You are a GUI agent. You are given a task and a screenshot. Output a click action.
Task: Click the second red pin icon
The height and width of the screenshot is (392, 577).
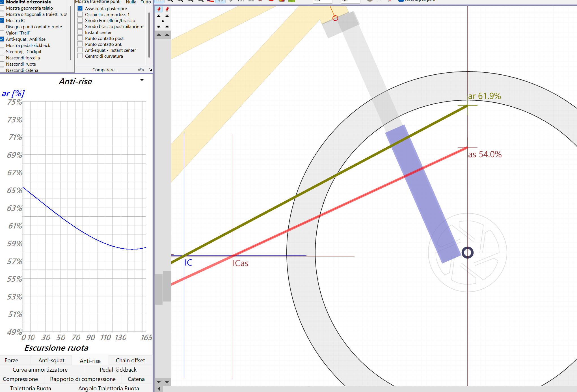167,9
